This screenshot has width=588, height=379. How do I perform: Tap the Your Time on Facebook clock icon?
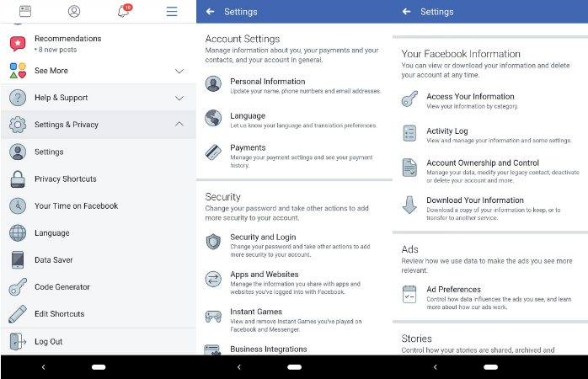coord(18,206)
